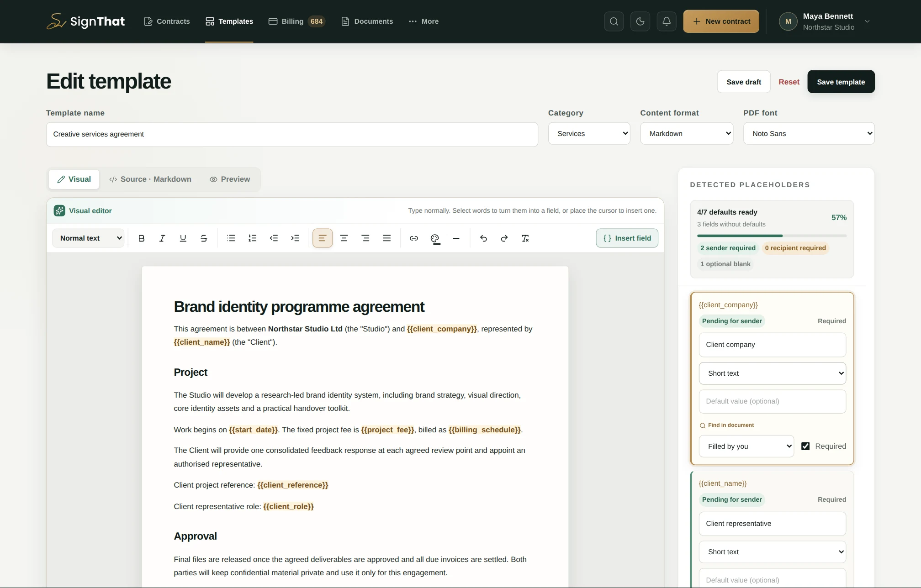921x588 pixels.
Task: Click the 1 optional blank badge
Action: tap(725, 264)
